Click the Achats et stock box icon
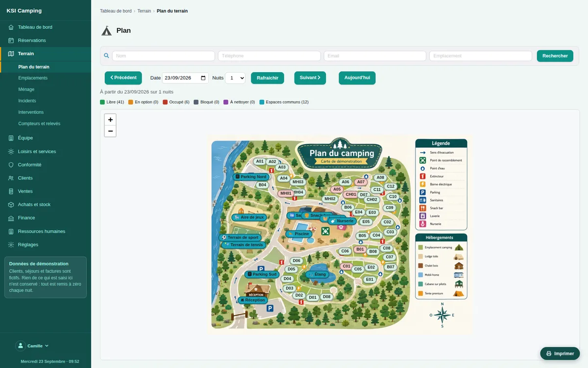This screenshot has height=368, width=588. 11,205
